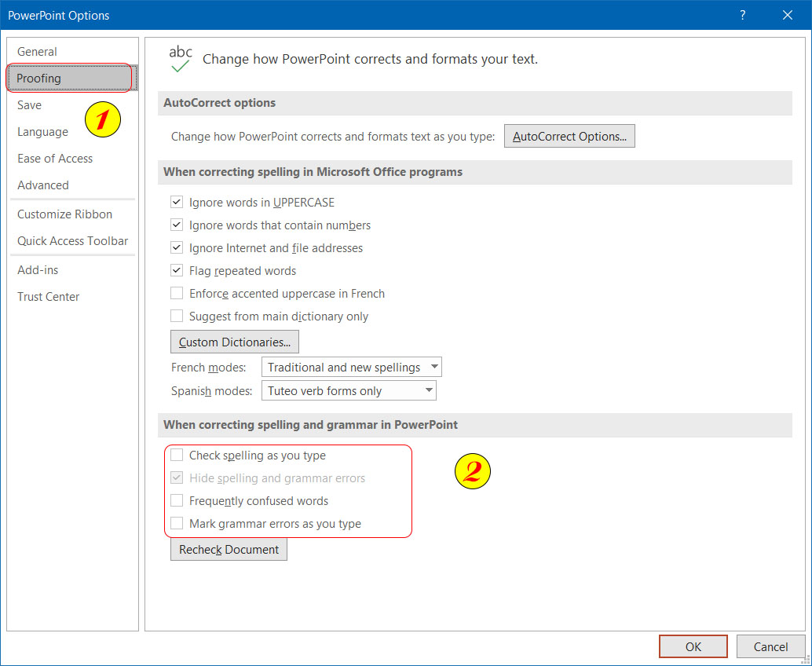Click the Help question mark icon
Screen dimensions: 812x666
(742, 15)
